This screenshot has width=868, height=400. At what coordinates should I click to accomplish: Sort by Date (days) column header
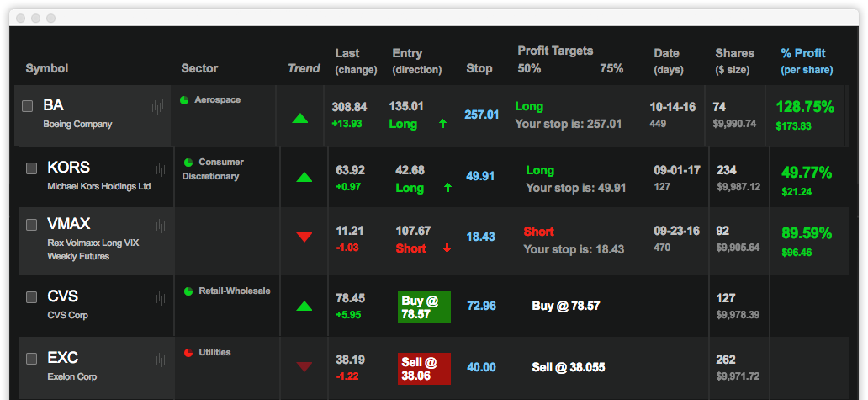[668, 61]
